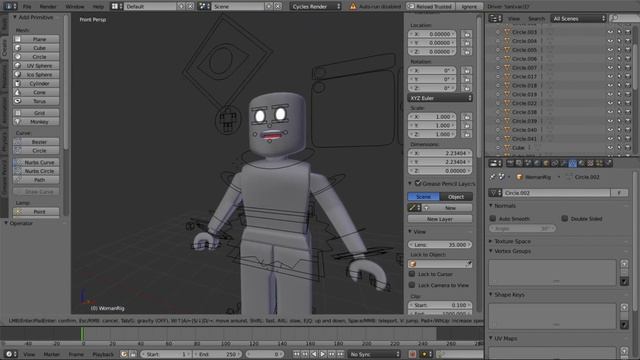Add a Point lamp

tap(36, 212)
